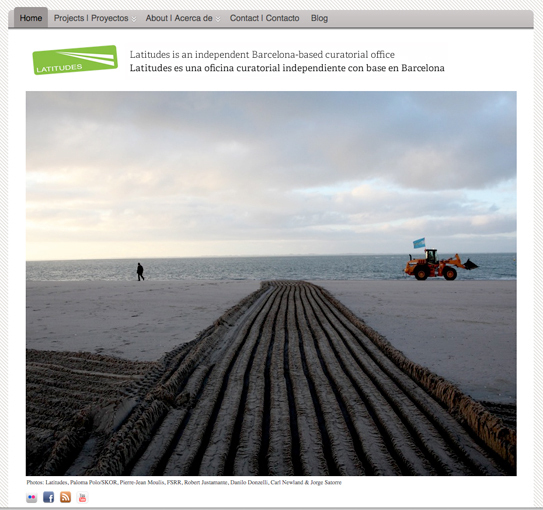Click the orange bulldozer in the photo
Viewport: 543px width, 510px height.
click(440, 264)
